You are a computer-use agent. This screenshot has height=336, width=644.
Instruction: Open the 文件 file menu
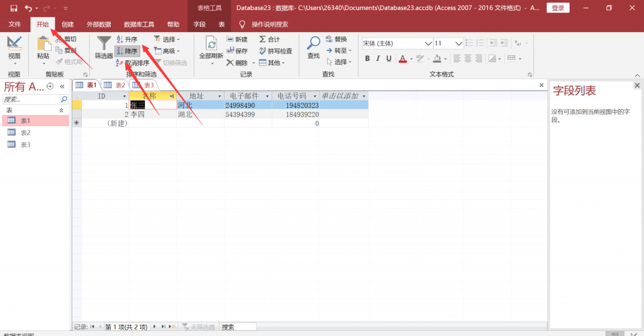[15, 24]
